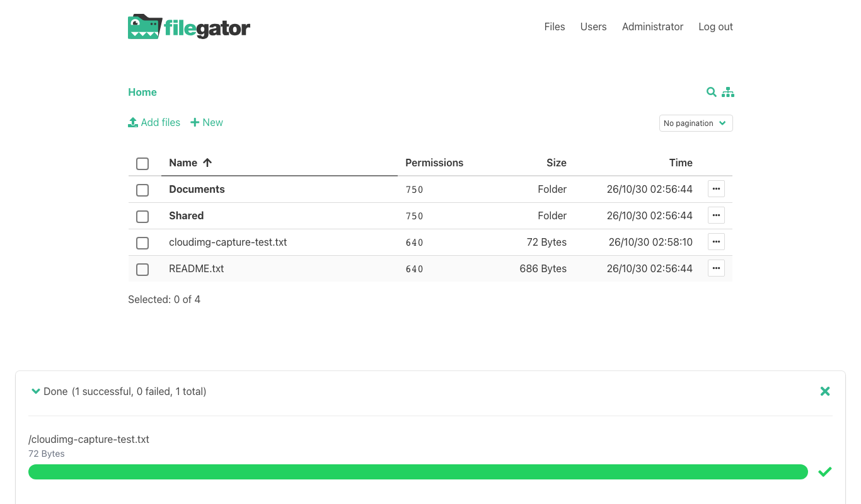Screen dimensions: 861x504
Task: Toggle the select-all header checkbox
Action: click(x=142, y=164)
